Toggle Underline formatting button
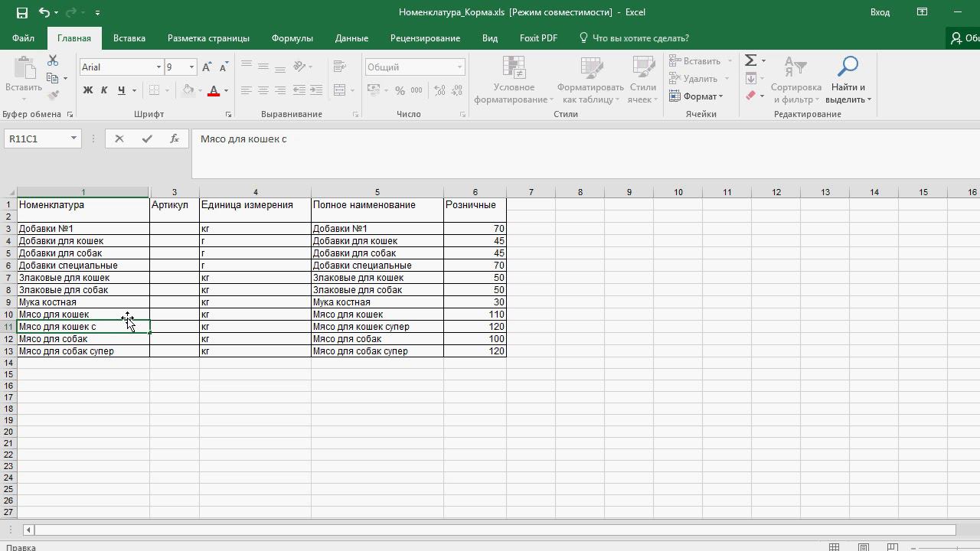 121,90
